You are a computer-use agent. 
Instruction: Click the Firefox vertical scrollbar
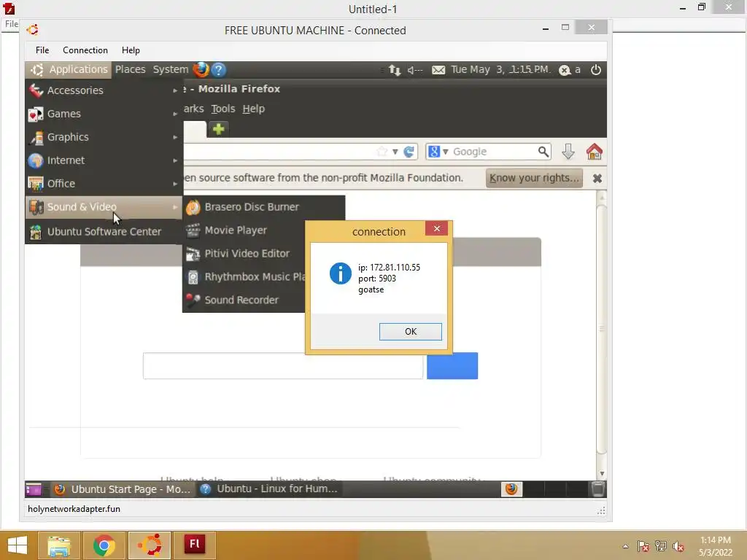pyautogui.click(x=601, y=329)
